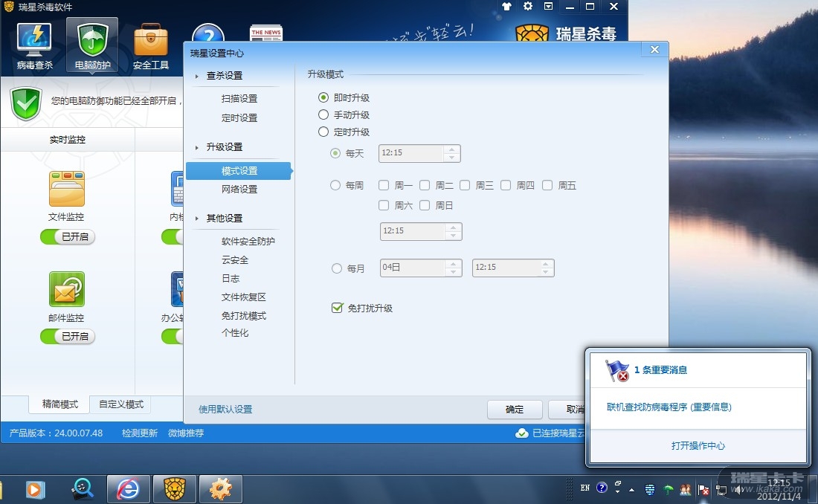The image size is (818, 504).
Task: Check the 周日 checkbox
Action: pos(425,206)
